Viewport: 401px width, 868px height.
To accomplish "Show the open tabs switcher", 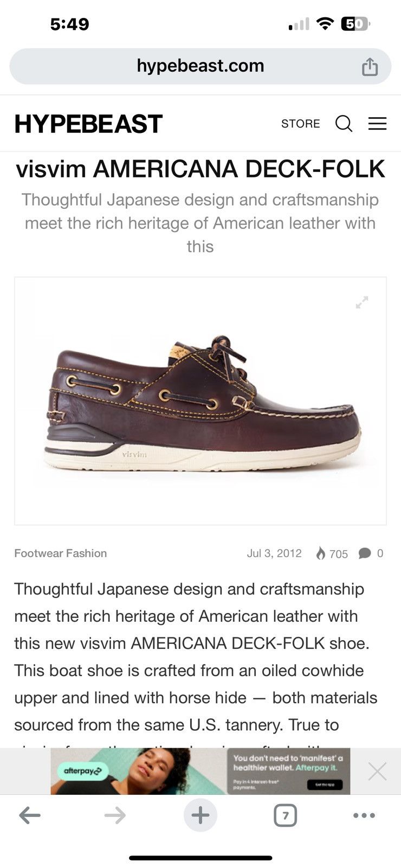I will tap(286, 815).
